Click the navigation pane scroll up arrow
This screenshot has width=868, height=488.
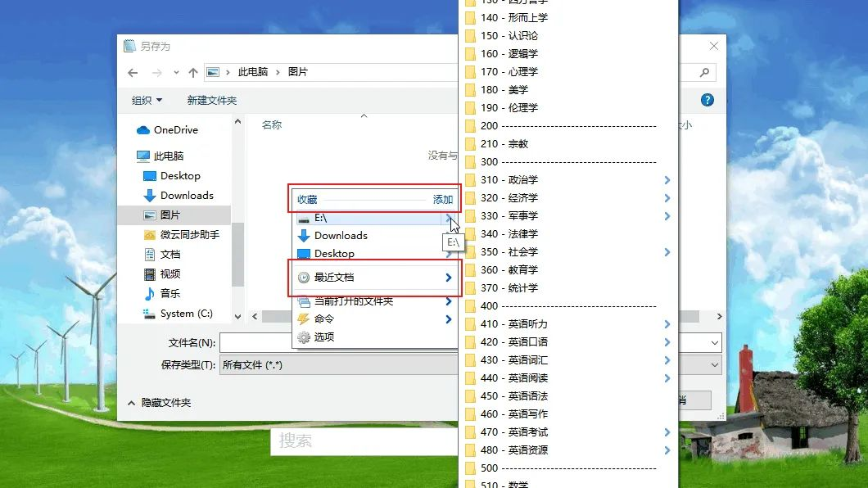[x=237, y=121]
